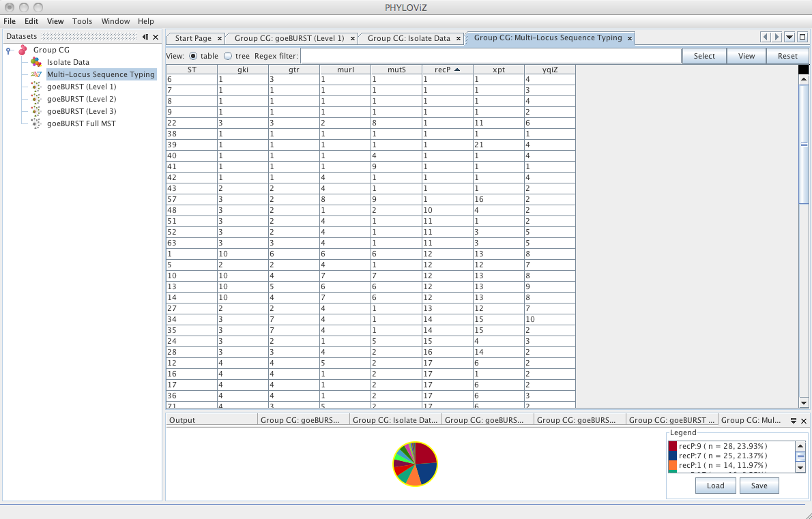
Task: Click the recP:9 dark red legend swatch
Action: pos(673,446)
